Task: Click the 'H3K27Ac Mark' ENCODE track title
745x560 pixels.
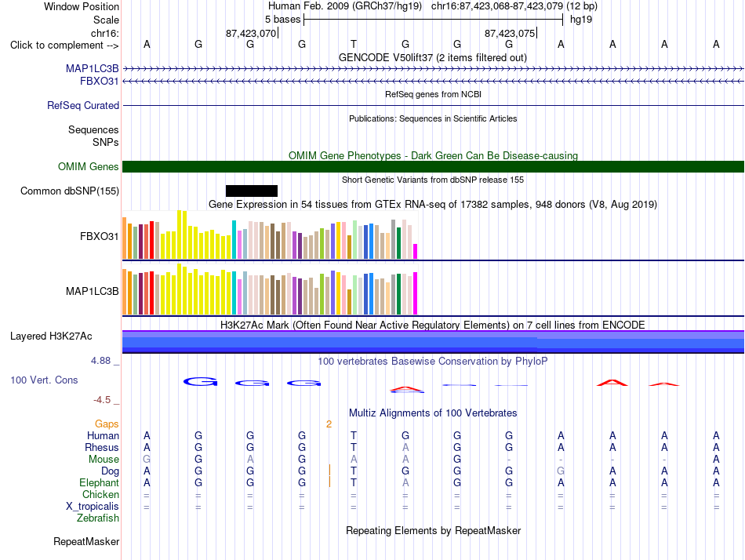Action: 433,325
